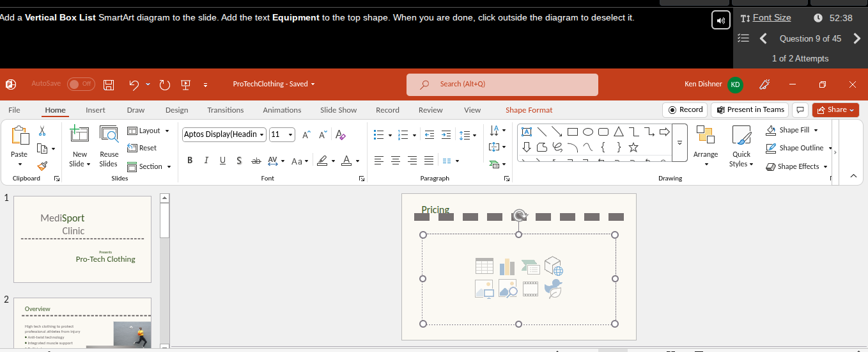
Task: Open the Reuse Slides pane
Action: pos(109,147)
